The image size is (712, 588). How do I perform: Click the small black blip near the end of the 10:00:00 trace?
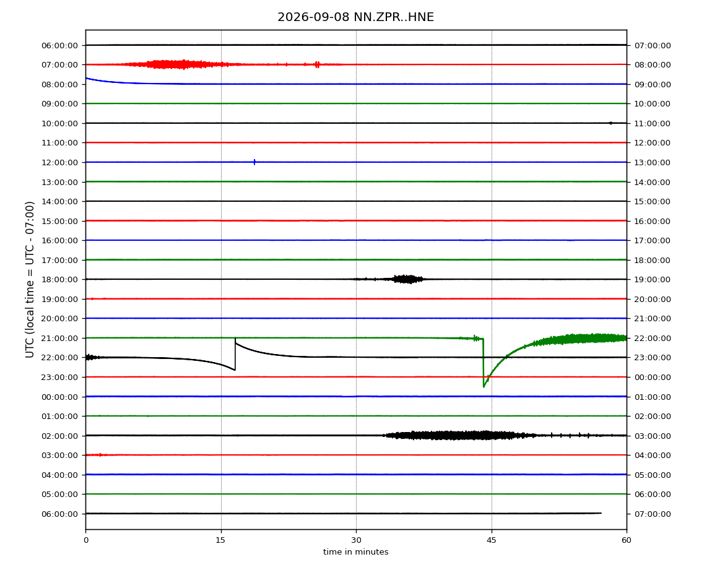tap(610, 123)
